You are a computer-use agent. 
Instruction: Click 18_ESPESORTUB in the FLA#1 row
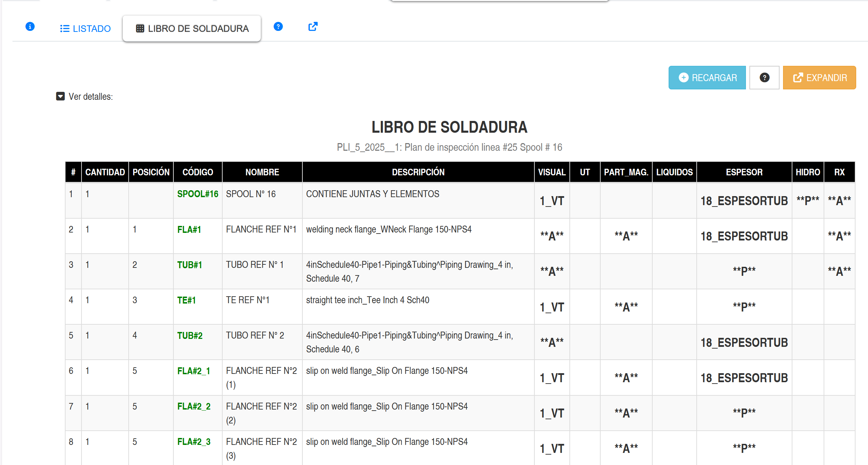tap(744, 236)
